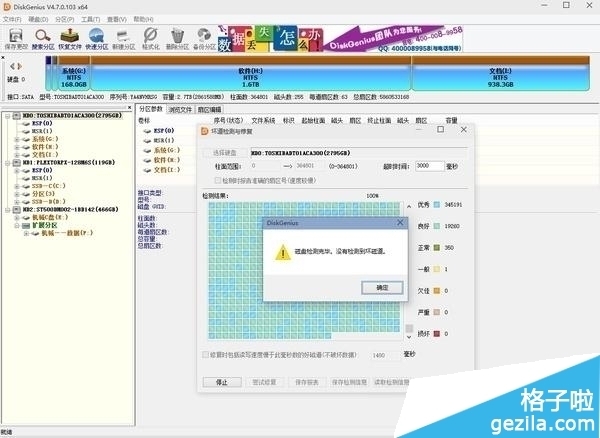
Task: Click 扩展分区 extended partition icon in tree
Action: tap(26, 225)
